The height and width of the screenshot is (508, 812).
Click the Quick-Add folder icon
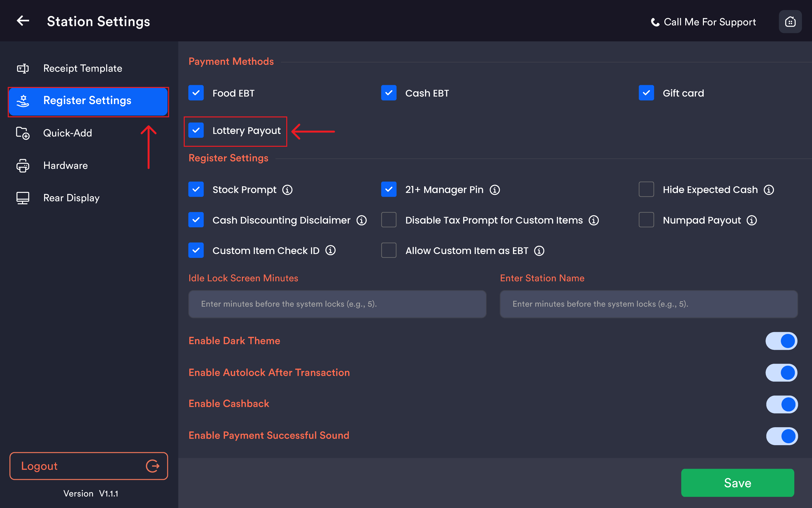23,133
